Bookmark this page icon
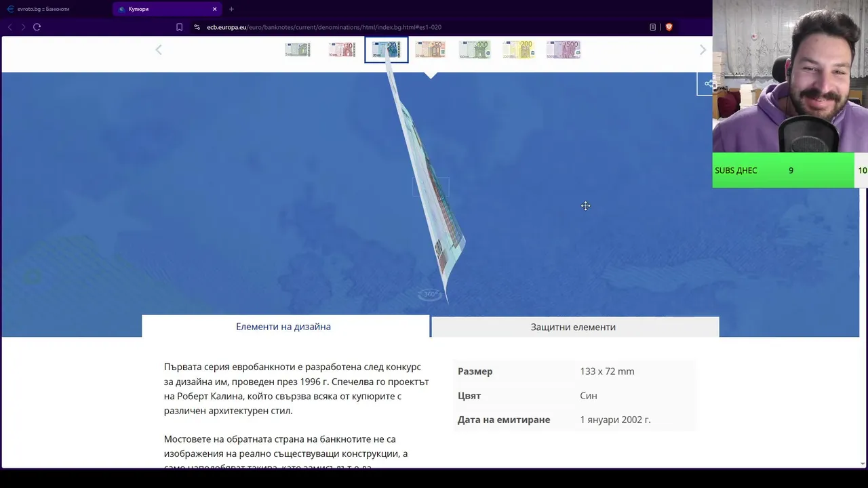868x488 pixels. (x=179, y=27)
